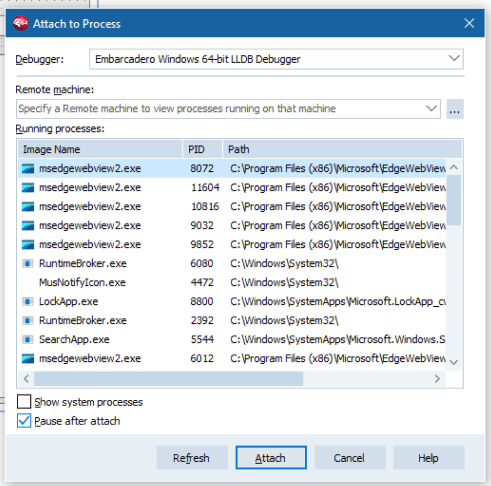Screen dimensions: 491x486
Task: Click PID 10816 cell
Action: [205, 207]
